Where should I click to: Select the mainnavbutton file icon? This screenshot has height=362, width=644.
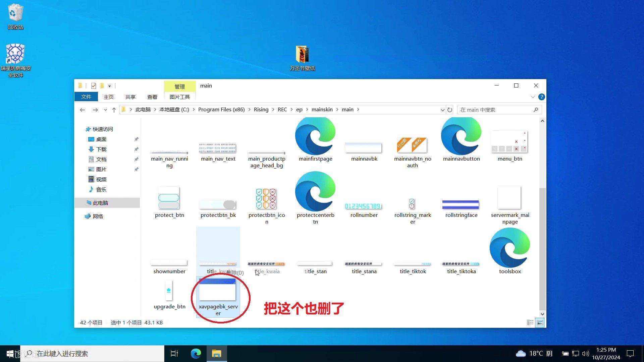coord(461,136)
